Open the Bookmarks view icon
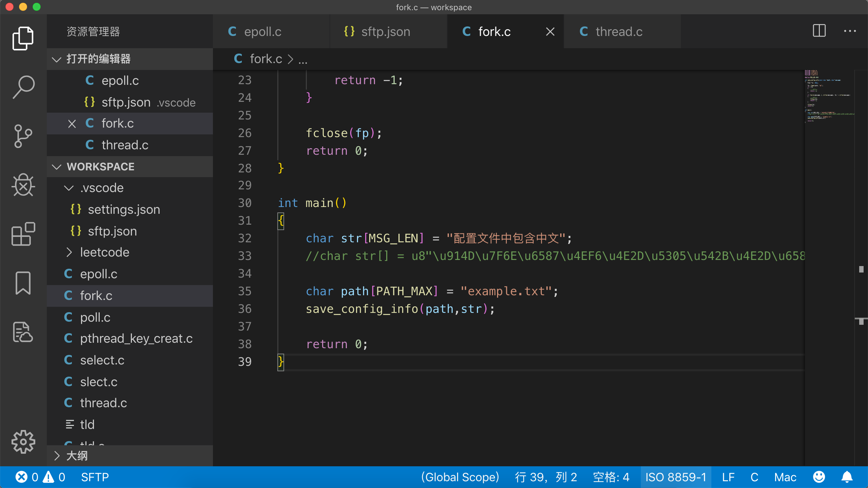Viewport: 868px width, 488px height. [23, 283]
